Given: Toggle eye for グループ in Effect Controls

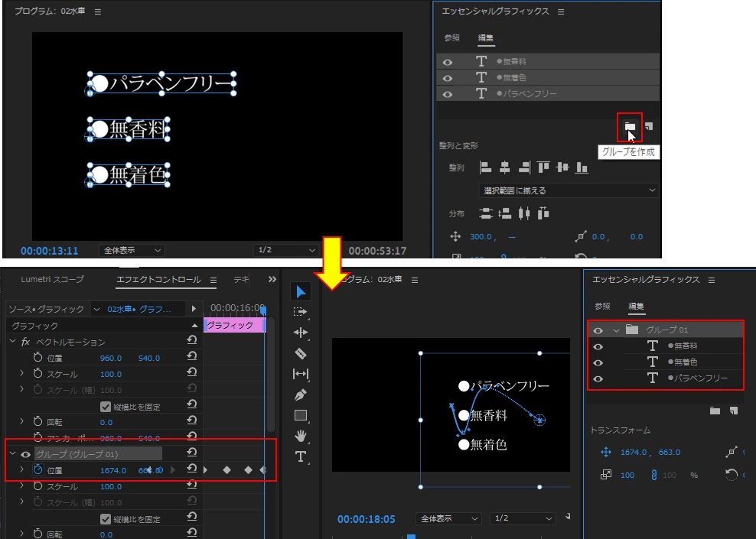Looking at the screenshot, I should tap(25, 454).
